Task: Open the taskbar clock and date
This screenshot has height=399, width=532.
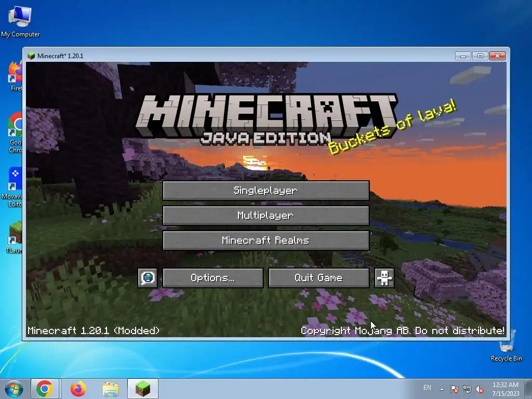Action: (x=506, y=389)
